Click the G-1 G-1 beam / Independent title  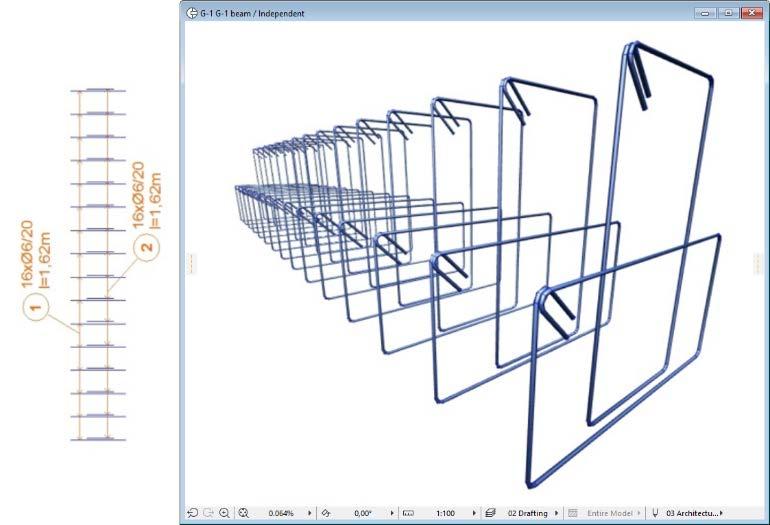[x=252, y=14]
